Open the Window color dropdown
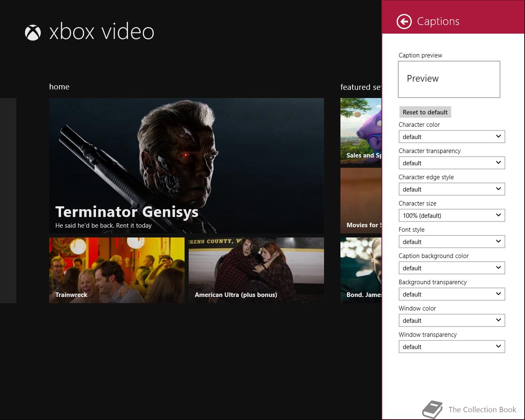This screenshot has height=420, width=525. [452, 320]
